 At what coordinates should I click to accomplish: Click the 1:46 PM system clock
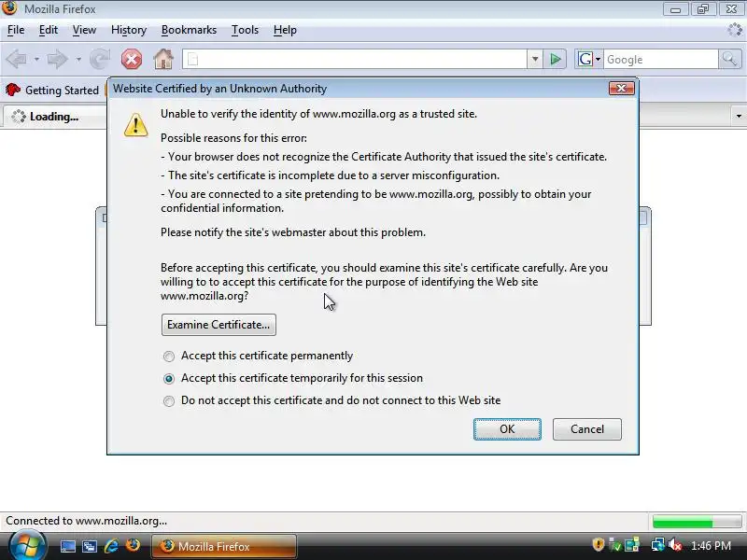(712, 546)
